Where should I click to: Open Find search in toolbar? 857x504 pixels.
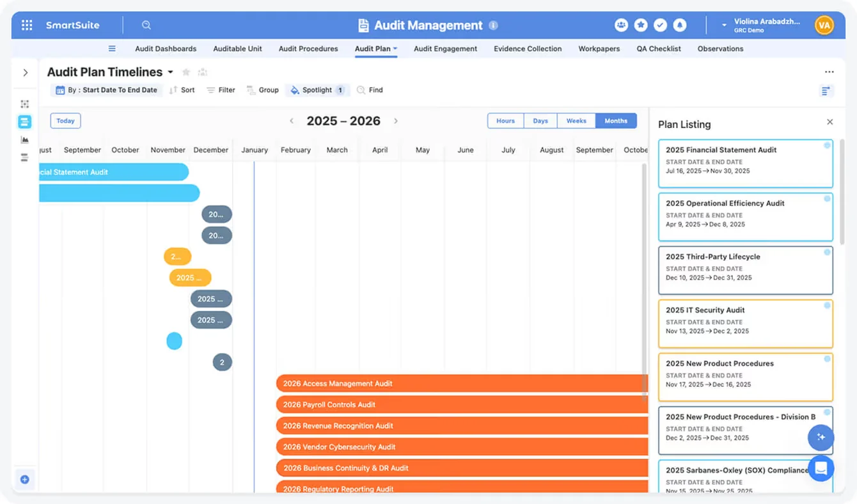click(x=370, y=90)
